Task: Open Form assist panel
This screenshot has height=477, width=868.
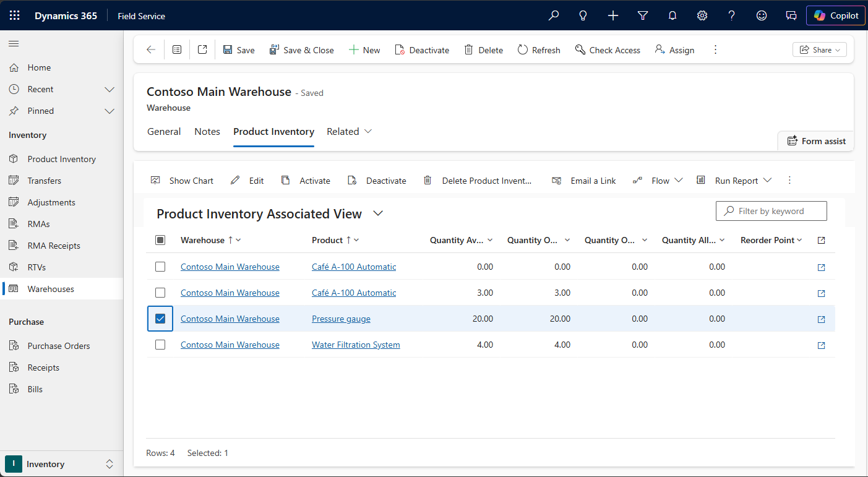Action: pyautogui.click(x=816, y=141)
